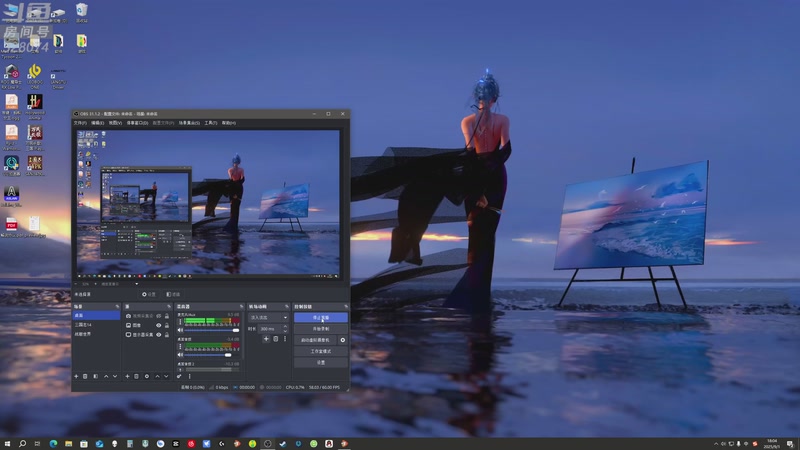Select the 三国志14 scene in the list
The image size is (800, 450).
click(x=96, y=324)
